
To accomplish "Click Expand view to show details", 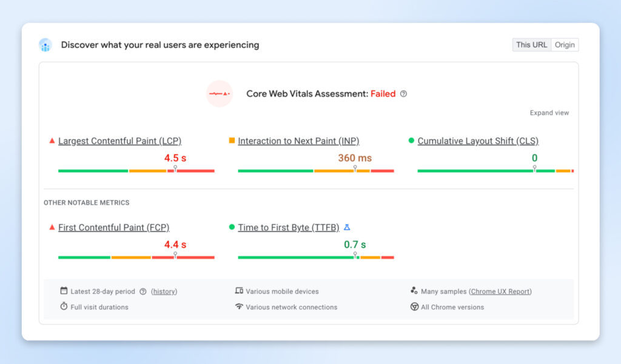I will [x=549, y=113].
